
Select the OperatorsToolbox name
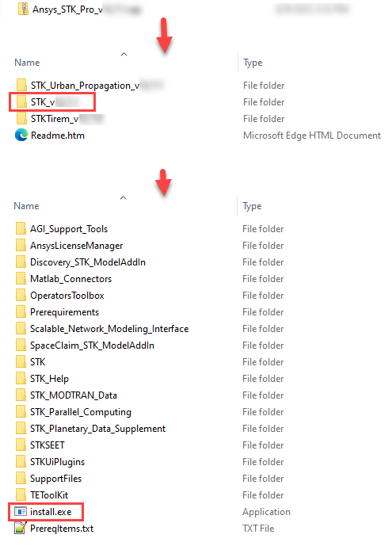67,296
